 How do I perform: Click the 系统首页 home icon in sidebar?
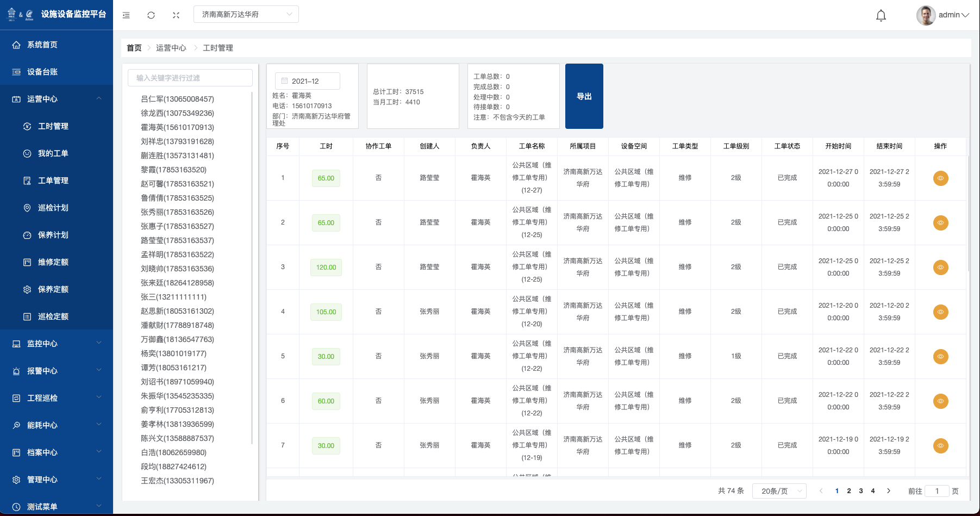coord(16,45)
